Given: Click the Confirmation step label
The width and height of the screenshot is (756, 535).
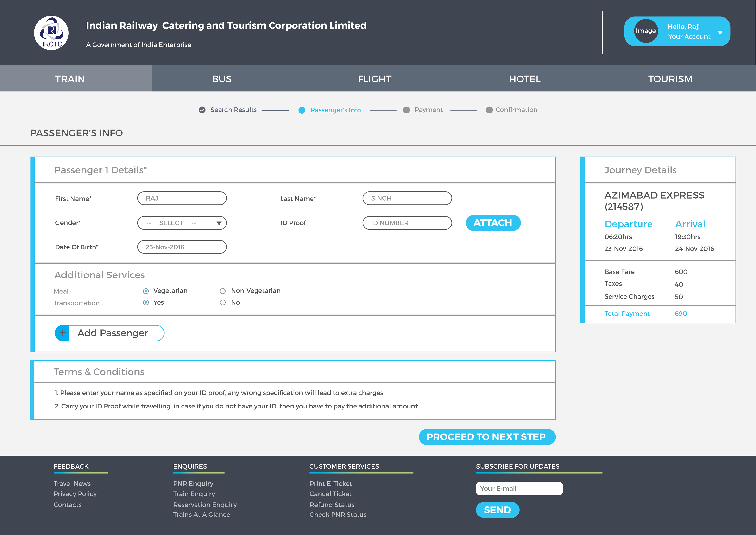Looking at the screenshot, I should [516, 110].
